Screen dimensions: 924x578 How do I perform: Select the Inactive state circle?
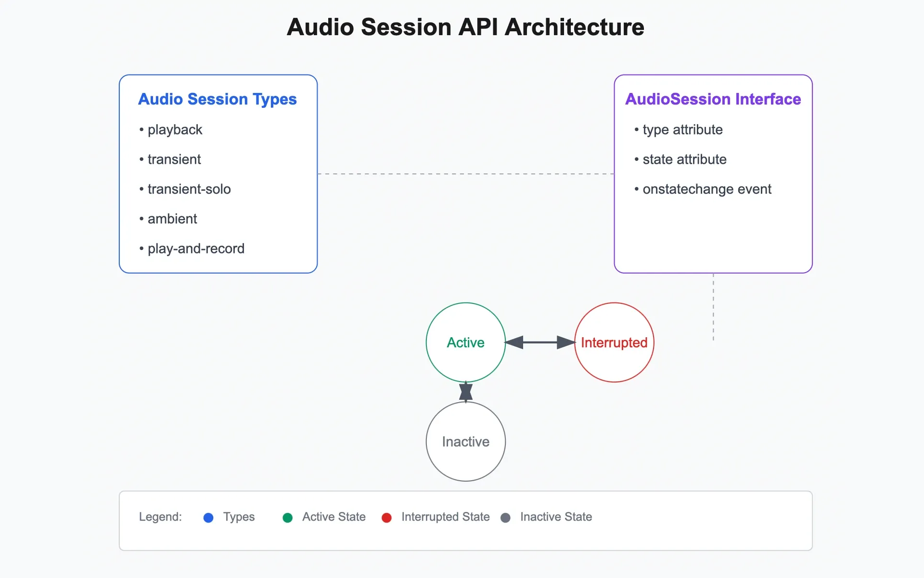point(465,442)
